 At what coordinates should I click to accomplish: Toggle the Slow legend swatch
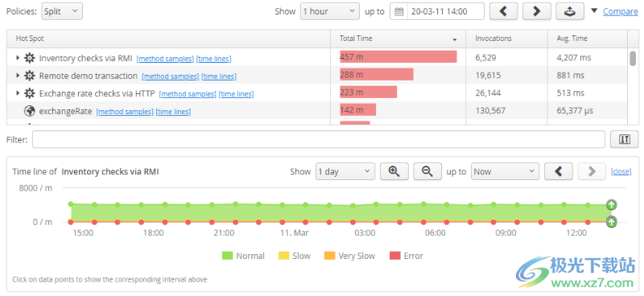[283, 256]
